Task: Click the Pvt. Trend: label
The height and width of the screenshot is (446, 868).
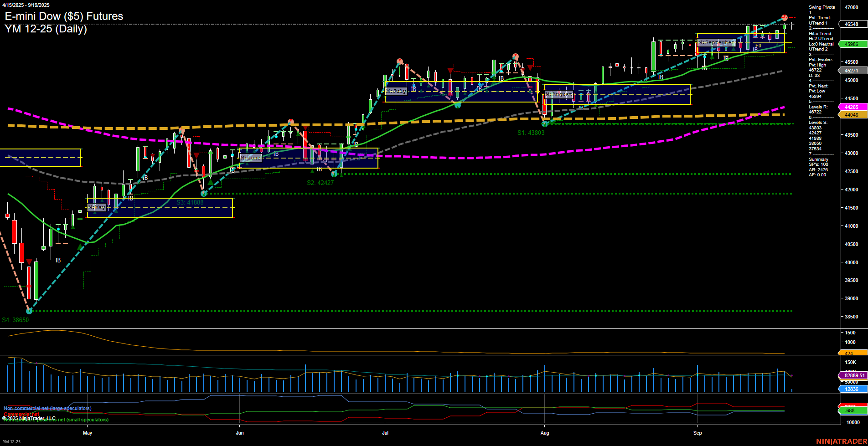Action: pos(820,18)
